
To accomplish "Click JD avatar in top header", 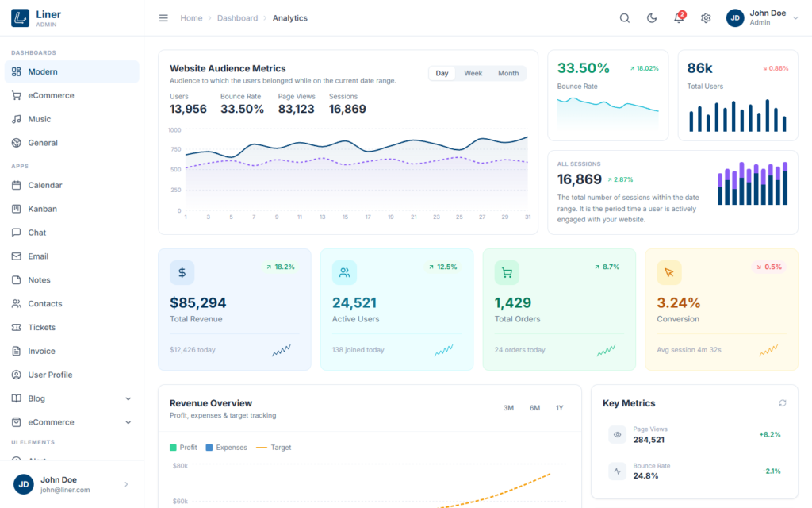I will coord(735,18).
